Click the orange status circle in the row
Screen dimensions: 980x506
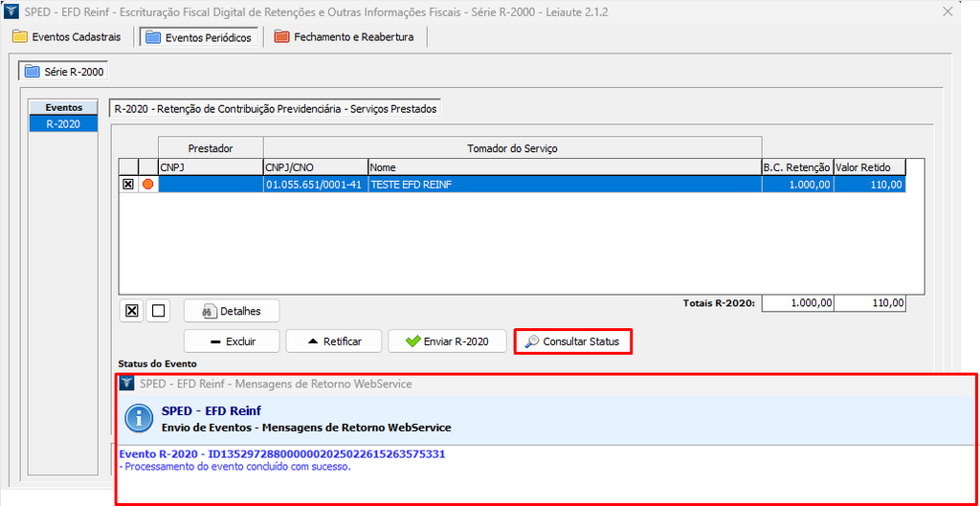coord(148,185)
